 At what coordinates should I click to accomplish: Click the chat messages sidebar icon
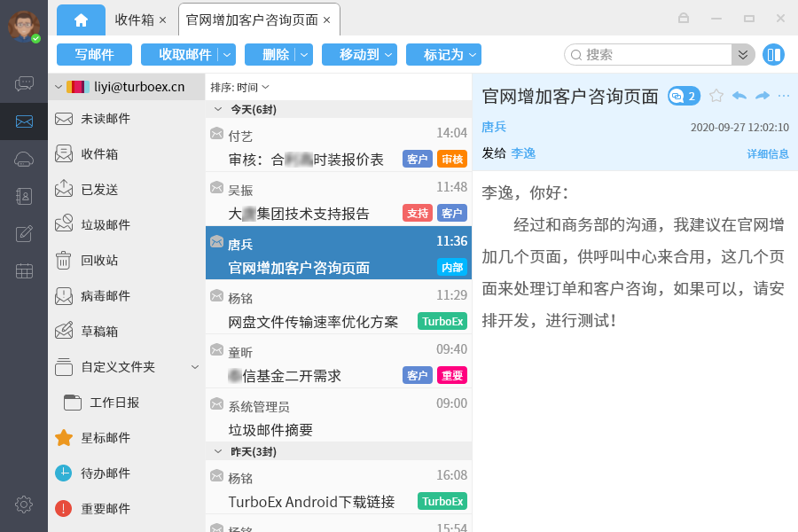point(24,84)
